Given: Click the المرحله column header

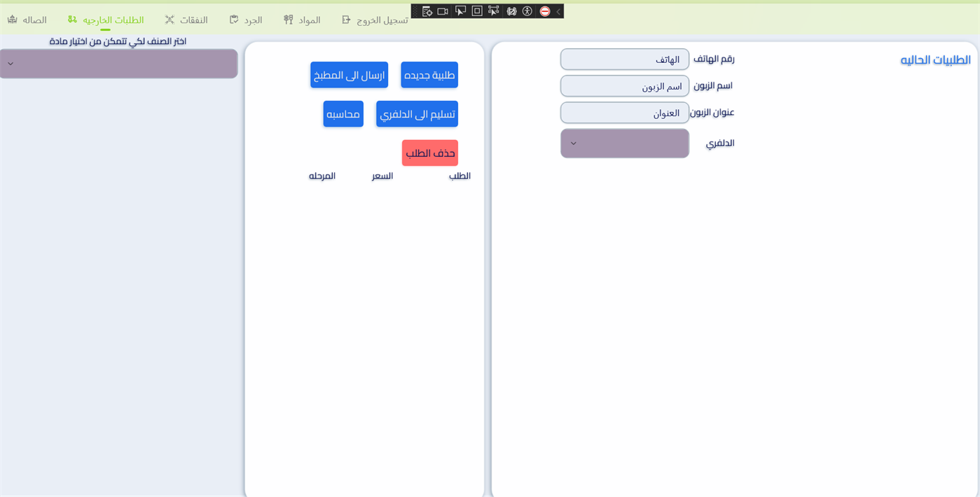Looking at the screenshot, I should (322, 176).
